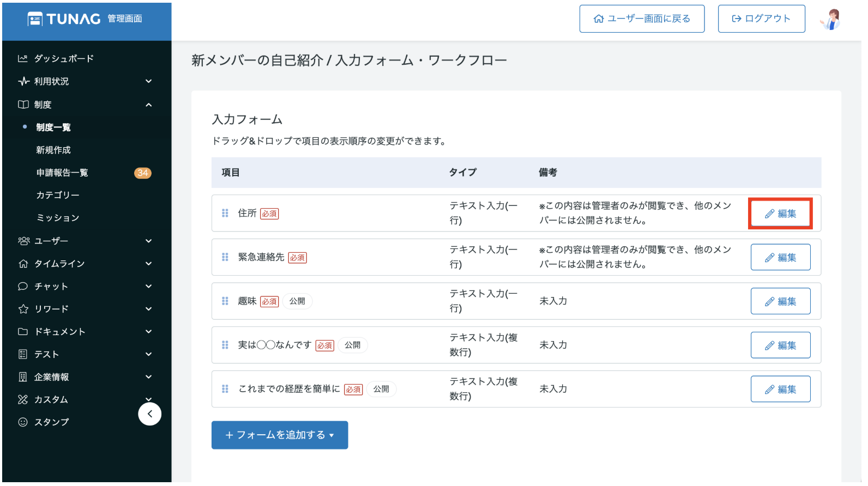Edit the 緊急連絡先 form item
The height and width of the screenshot is (486, 868).
pos(780,258)
